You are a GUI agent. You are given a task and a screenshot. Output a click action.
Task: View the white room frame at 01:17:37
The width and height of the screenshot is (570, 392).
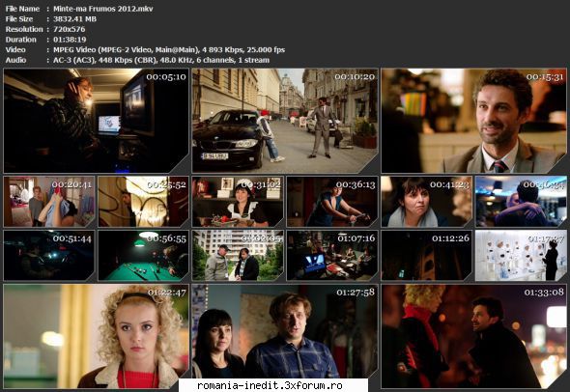[521, 256]
